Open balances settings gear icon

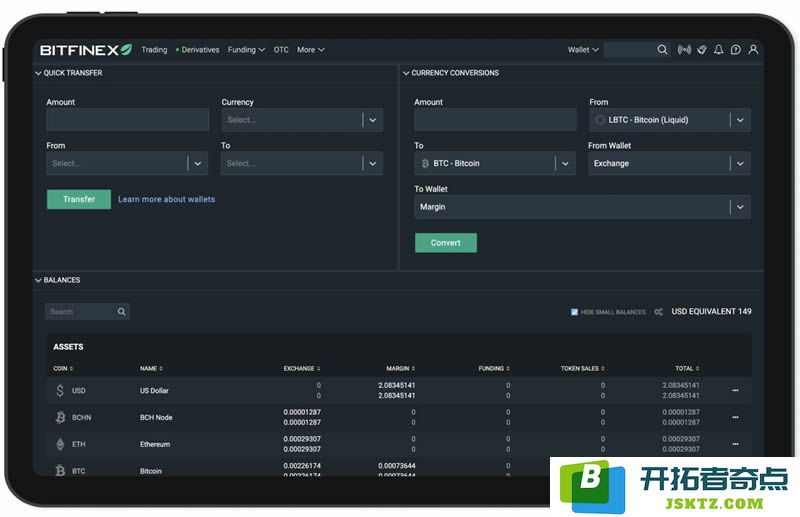[659, 311]
